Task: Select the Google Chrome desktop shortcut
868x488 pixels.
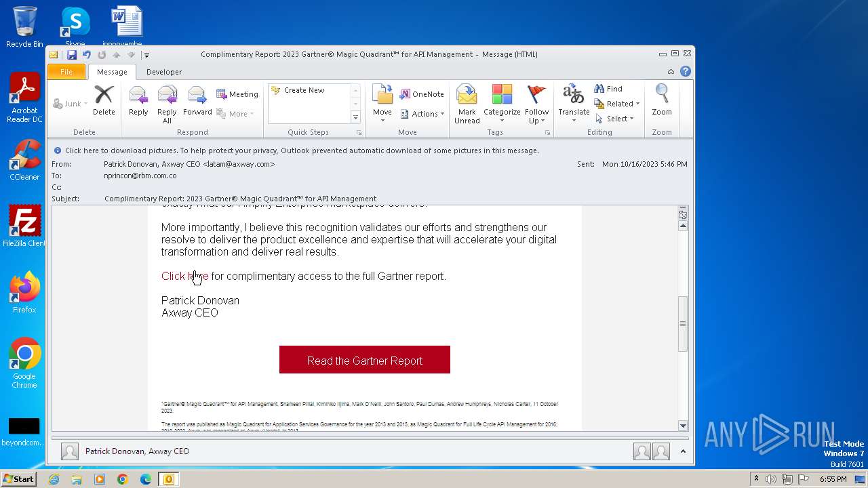Action: click(x=24, y=363)
